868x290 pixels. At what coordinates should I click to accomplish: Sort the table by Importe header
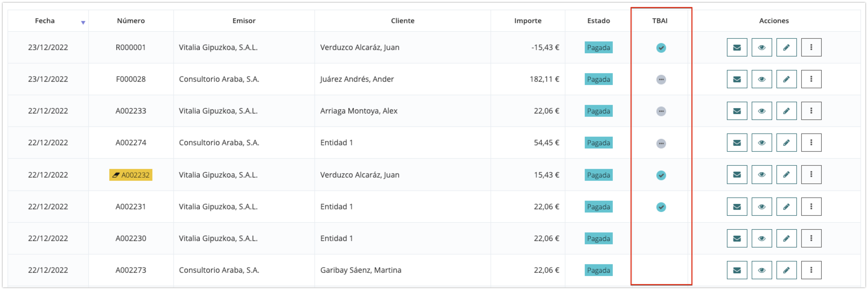coord(527,21)
